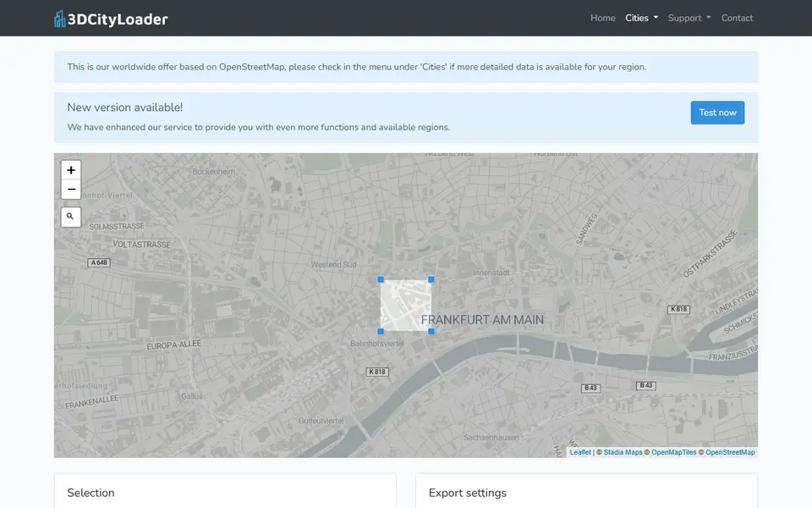812x508 pixels.
Task: Click the Test now button
Action: point(717,113)
